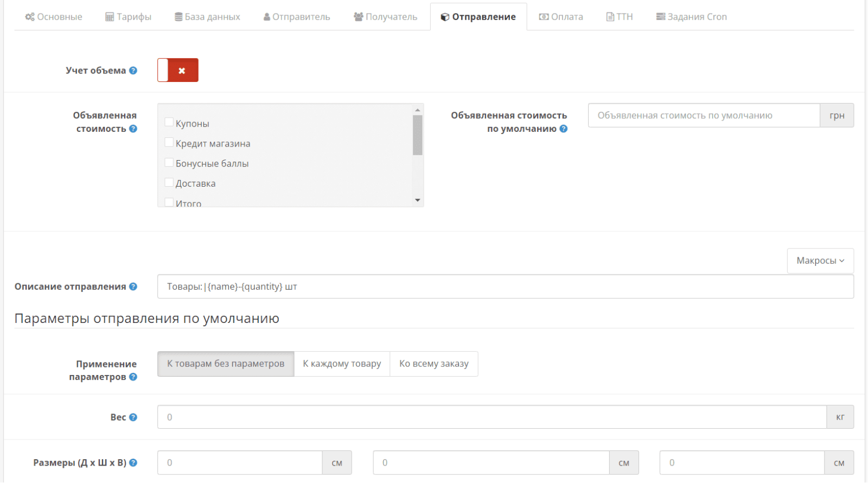
Task: Click help icon next to Описание отправления
Action: click(133, 287)
